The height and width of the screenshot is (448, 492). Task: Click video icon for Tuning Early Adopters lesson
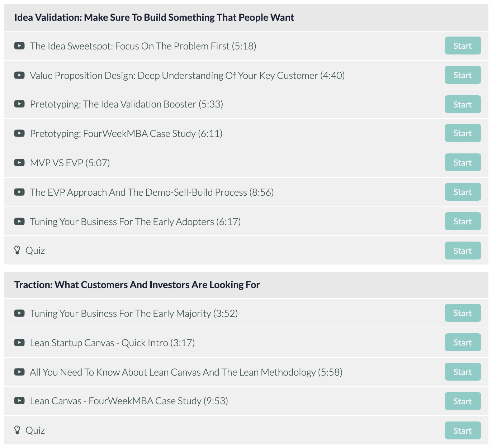click(x=19, y=221)
